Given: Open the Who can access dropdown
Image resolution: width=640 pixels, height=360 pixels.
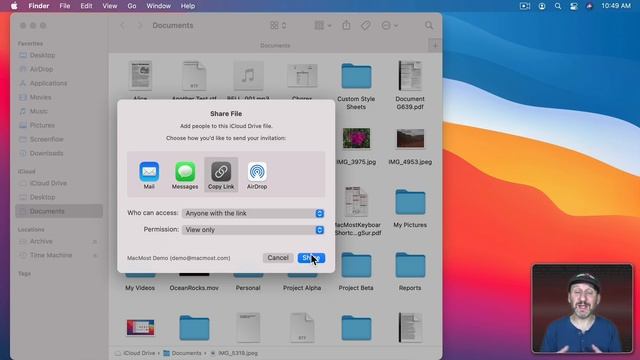Looking at the screenshot, I should click(253, 213).
